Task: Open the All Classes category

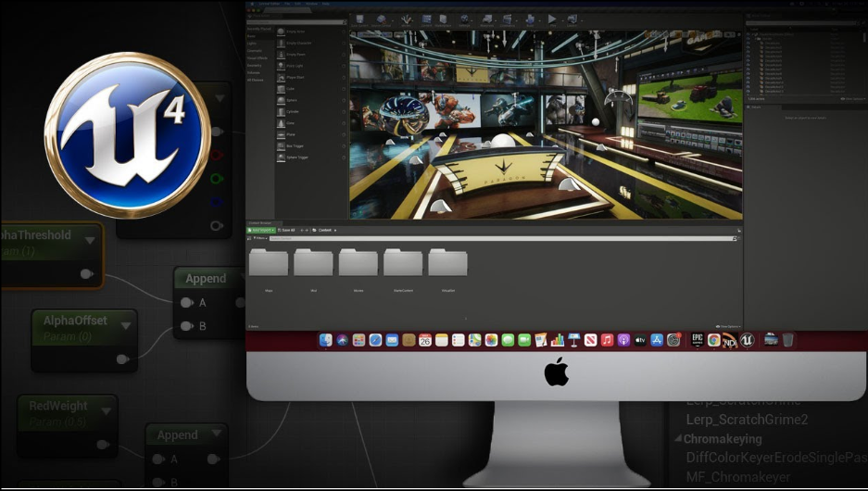Action: [255, 80]
